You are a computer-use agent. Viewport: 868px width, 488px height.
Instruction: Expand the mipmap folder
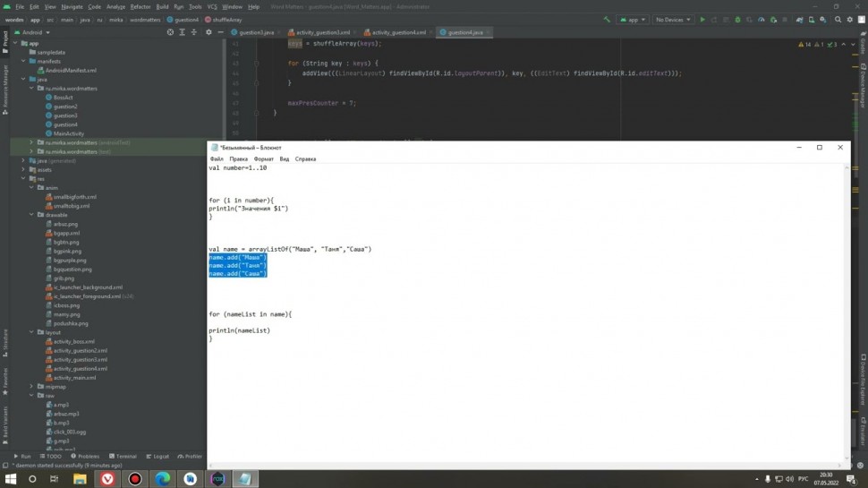31,387
